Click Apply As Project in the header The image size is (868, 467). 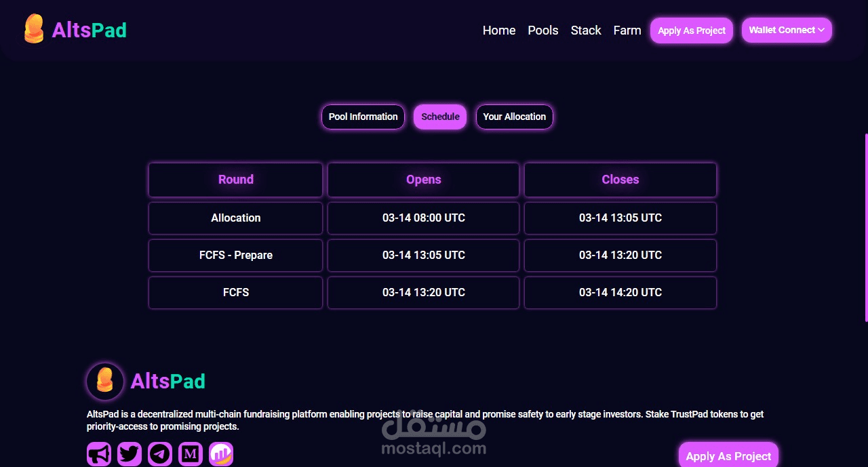[x=692, y=31]
